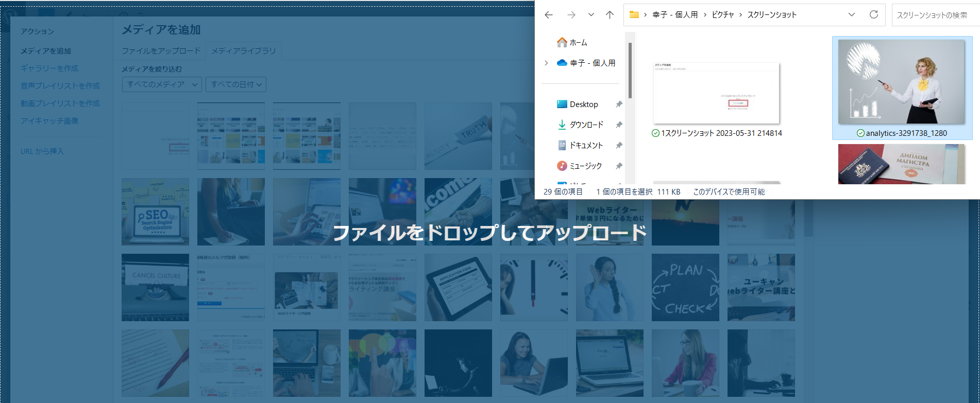Select the ユーキャン Webライター講座 thumbnail
Viewport: 980px width, 403px height.
tap(761, 287)
